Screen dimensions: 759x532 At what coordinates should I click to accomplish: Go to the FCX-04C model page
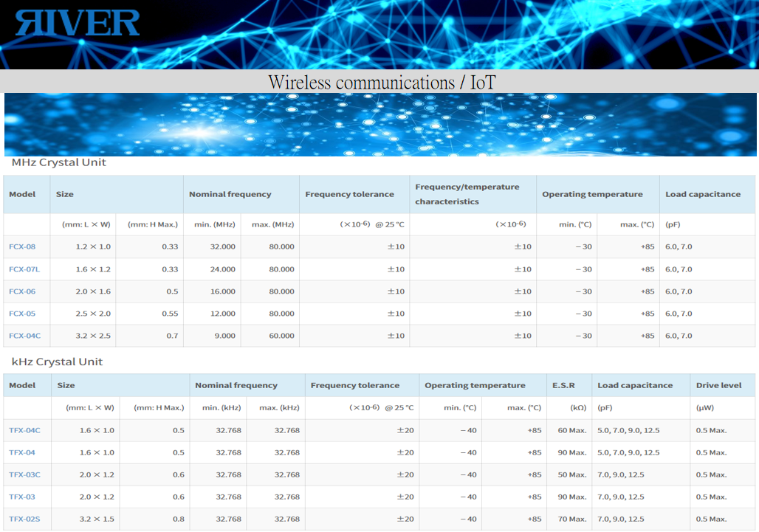[24, 336]
